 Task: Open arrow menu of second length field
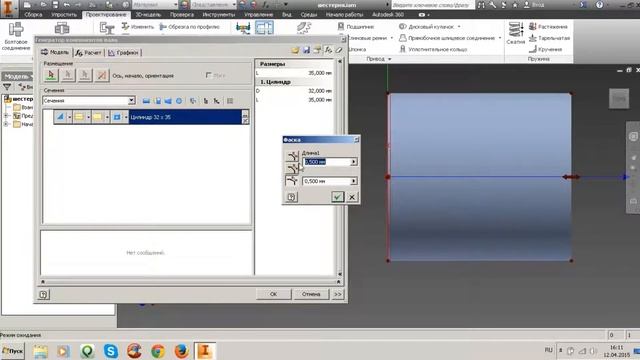click(x=354, y=181)
